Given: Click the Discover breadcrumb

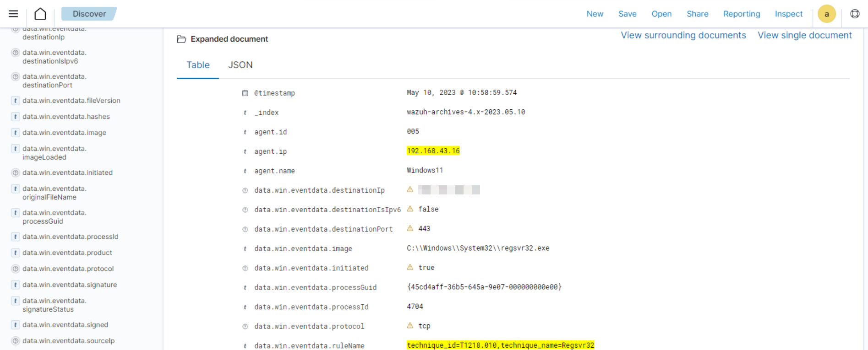Looking at the screenshot, I should pyautogui.click(x=89, y=14).
